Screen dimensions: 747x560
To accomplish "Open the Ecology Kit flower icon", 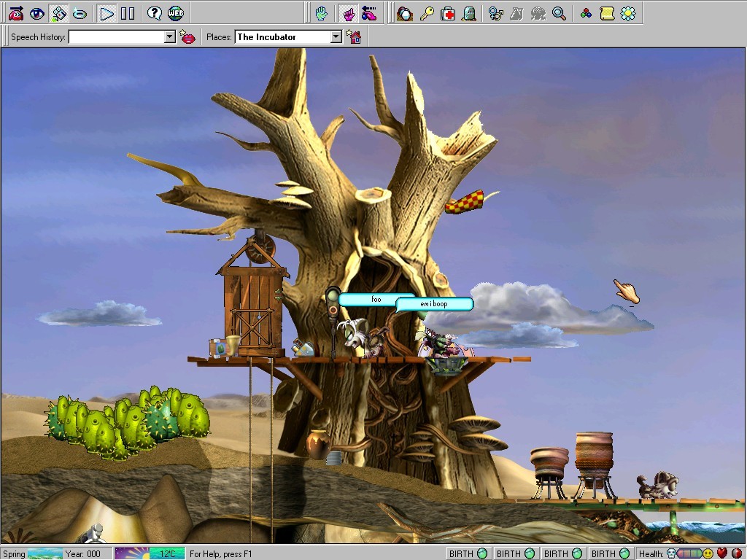I will pos(627,13).
